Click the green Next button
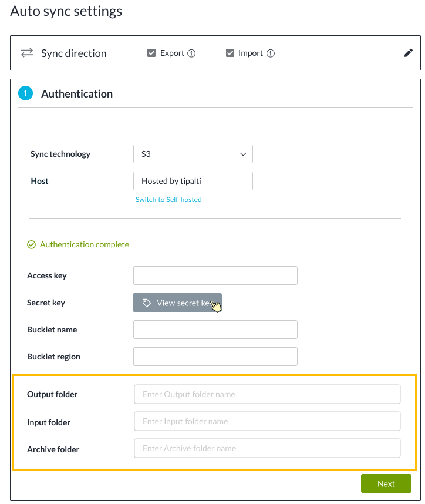 point(386,483)
